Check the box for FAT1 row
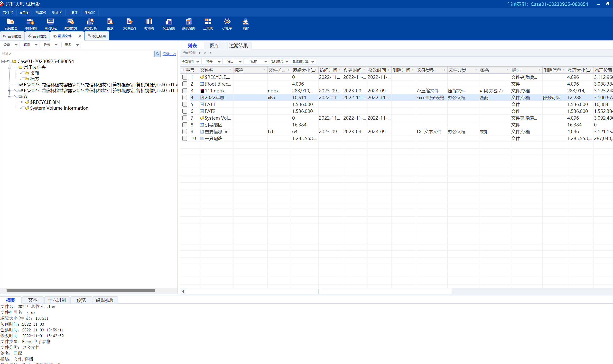The width and height of the screenshot is (613, 364). point(185,105)
